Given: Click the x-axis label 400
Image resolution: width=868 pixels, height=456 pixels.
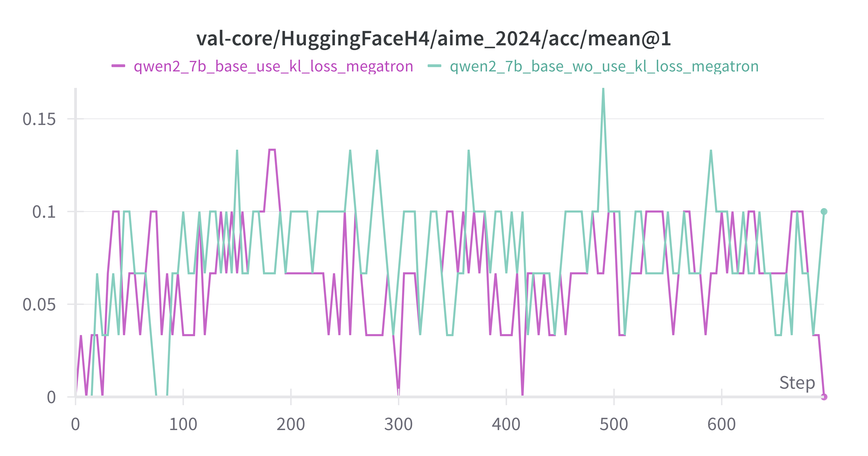Looking at the screenshot, I should [x=506, y=424].
